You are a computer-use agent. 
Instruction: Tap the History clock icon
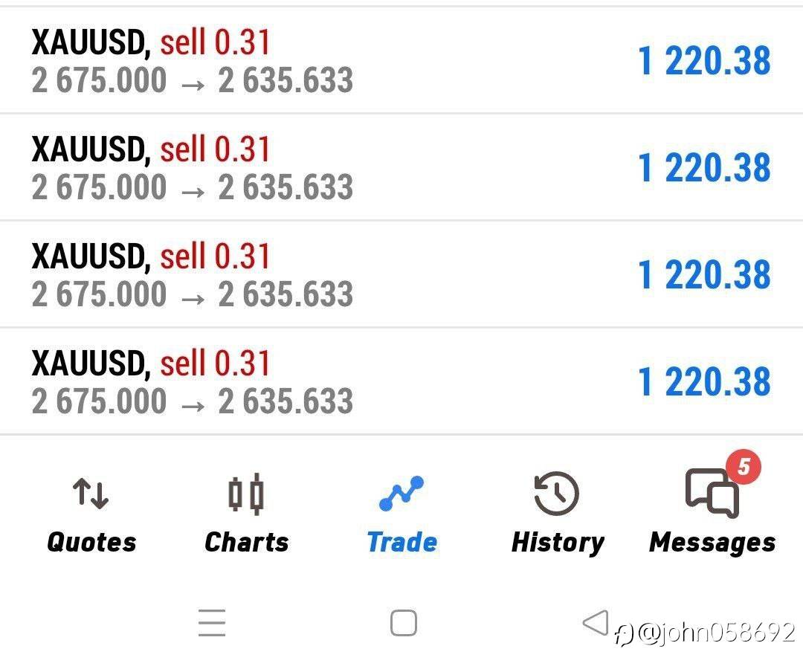coord(557,494)
